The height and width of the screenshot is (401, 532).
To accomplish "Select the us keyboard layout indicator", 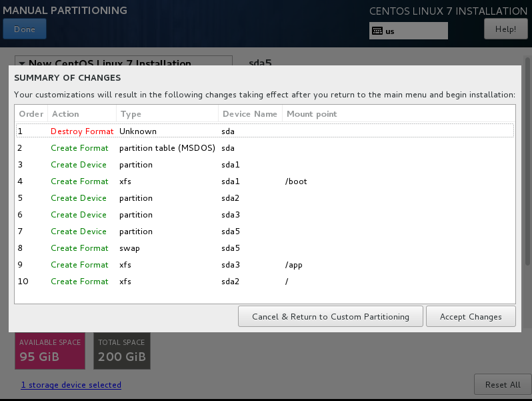I will tap(409, 31).
